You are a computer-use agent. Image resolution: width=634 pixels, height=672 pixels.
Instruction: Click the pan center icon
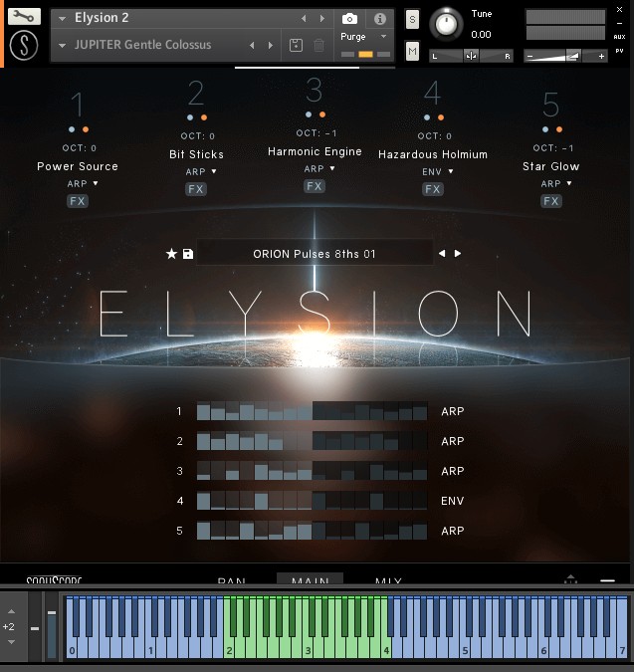471,56
